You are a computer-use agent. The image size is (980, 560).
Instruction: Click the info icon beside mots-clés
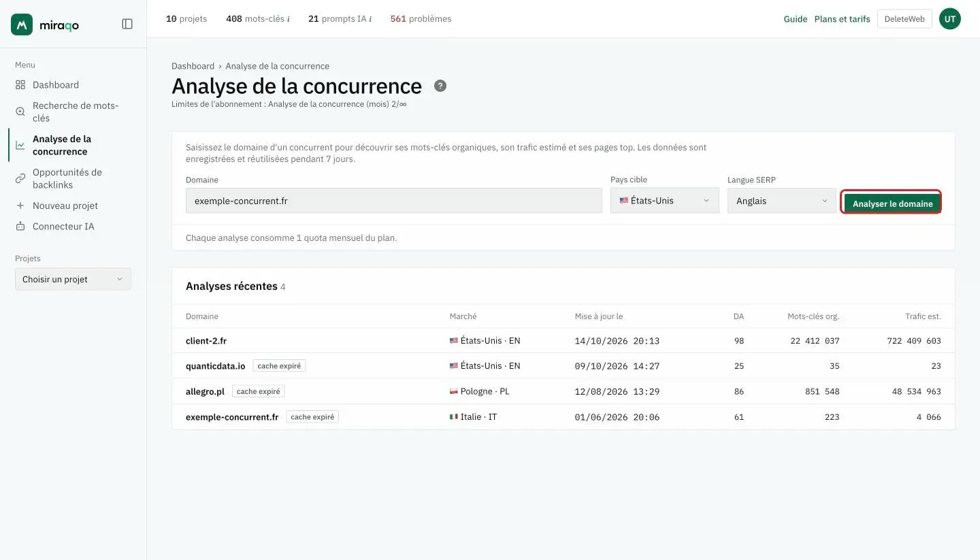point(288,19)
